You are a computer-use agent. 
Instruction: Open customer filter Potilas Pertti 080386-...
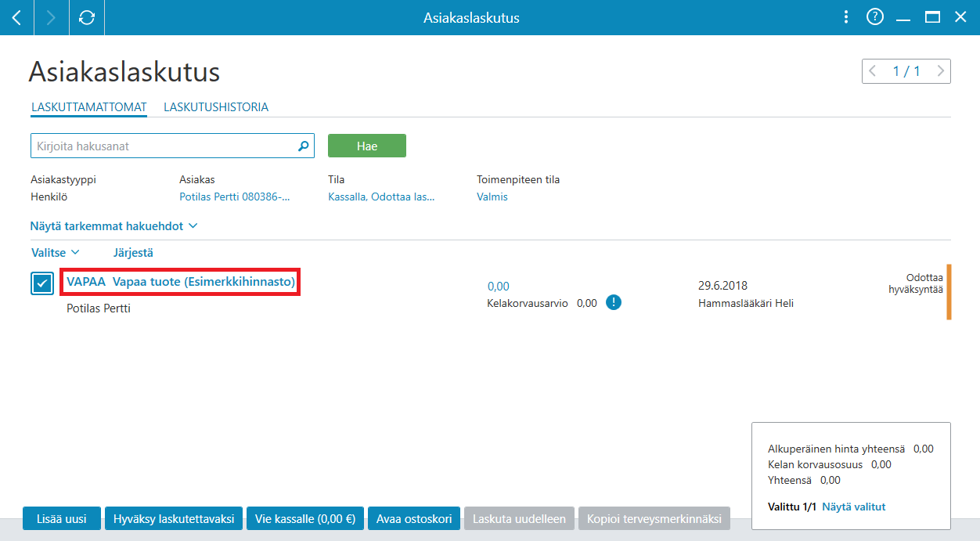click(235, 197)
